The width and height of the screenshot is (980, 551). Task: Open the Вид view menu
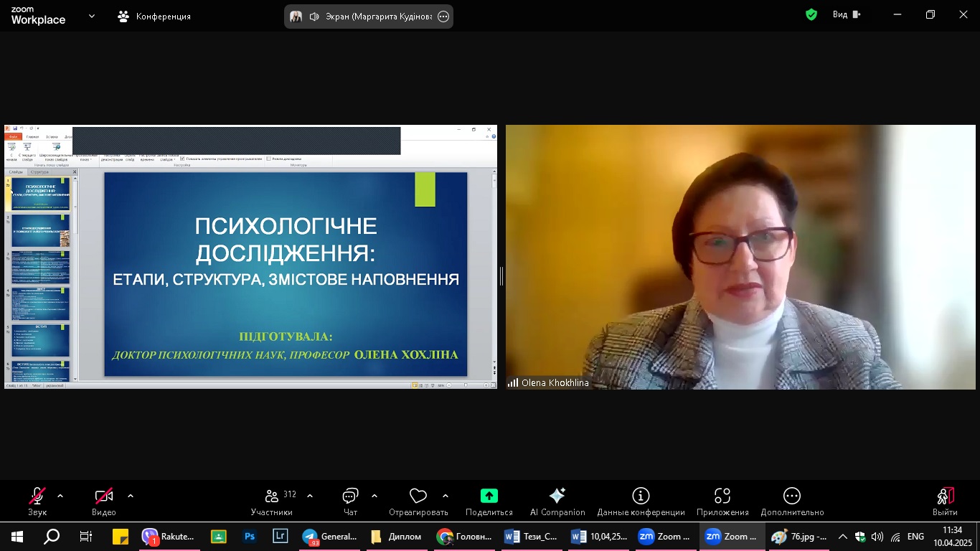[x=846, y=14]
